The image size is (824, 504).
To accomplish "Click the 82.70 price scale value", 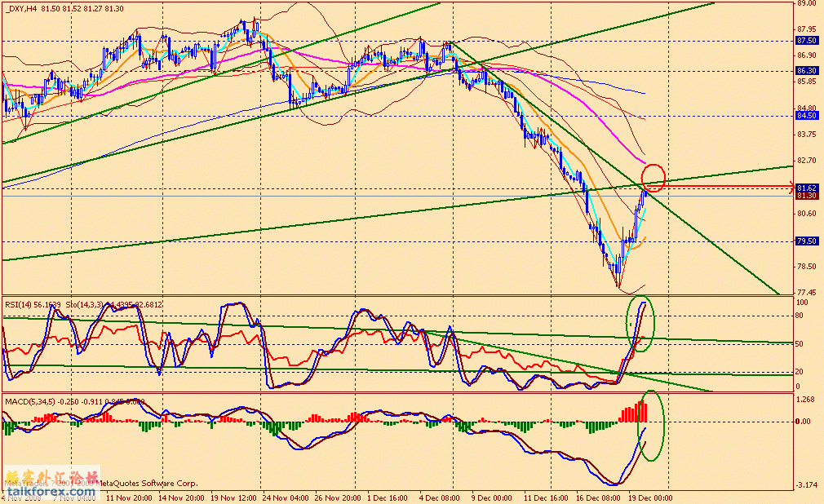I will (x=807, y=161).
